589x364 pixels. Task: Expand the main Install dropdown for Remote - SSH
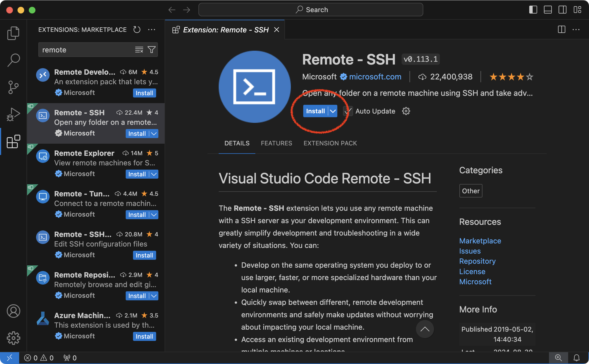point(333,111)
